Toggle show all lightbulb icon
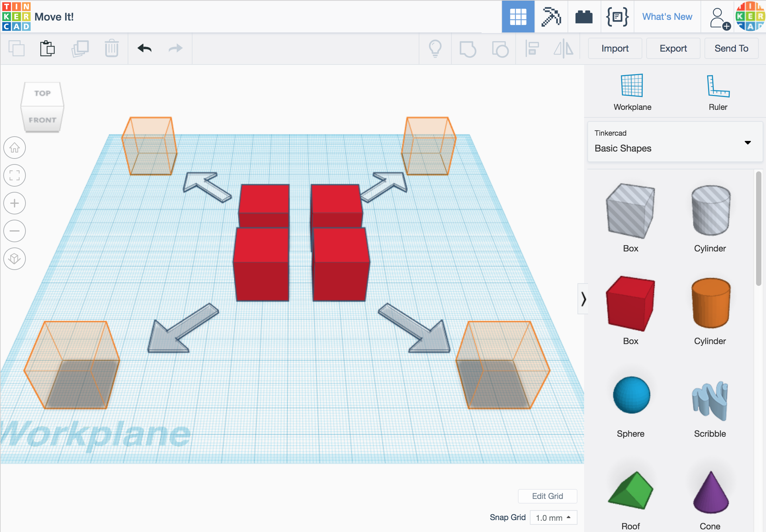This screenshot has width=766, height=532. coord(435,49)
